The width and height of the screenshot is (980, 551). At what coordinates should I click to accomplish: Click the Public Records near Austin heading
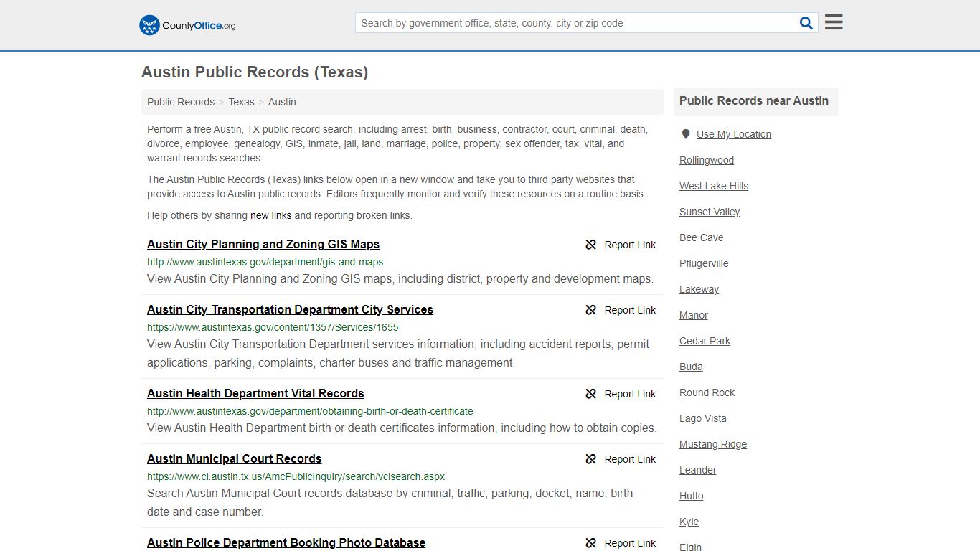[754, 101]
